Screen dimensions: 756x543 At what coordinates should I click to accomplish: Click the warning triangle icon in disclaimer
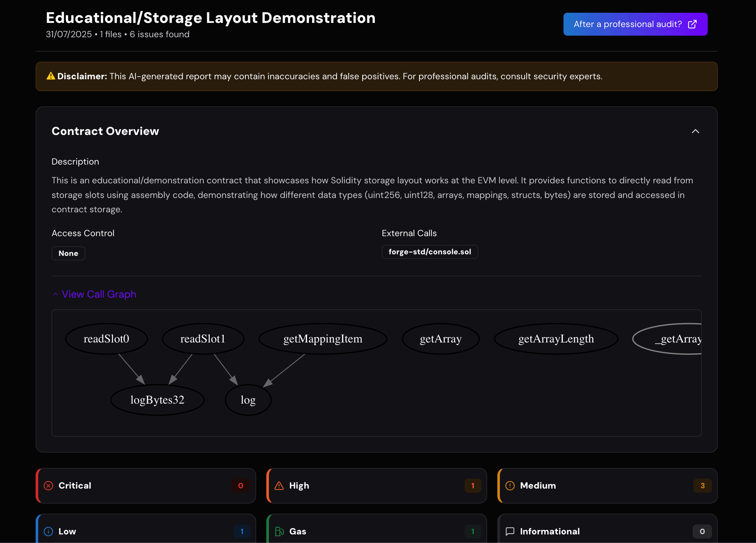[x=51, y=76]
